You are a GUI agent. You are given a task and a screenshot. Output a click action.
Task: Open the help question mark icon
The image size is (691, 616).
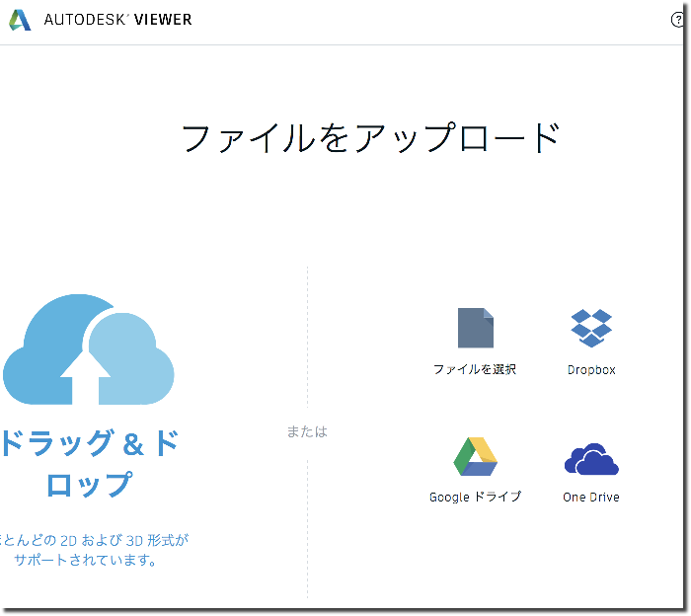tap(677, 20)
